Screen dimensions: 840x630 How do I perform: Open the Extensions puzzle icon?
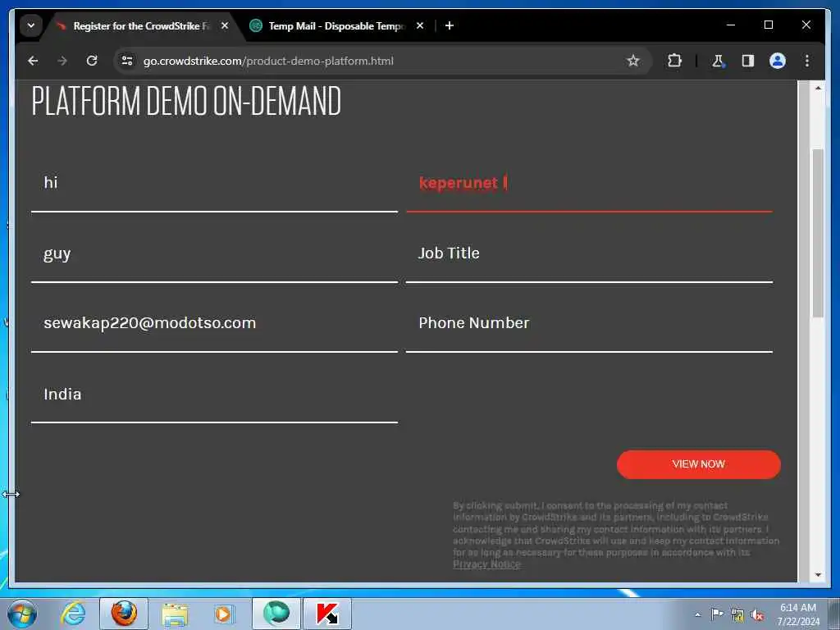pos(674,61)
